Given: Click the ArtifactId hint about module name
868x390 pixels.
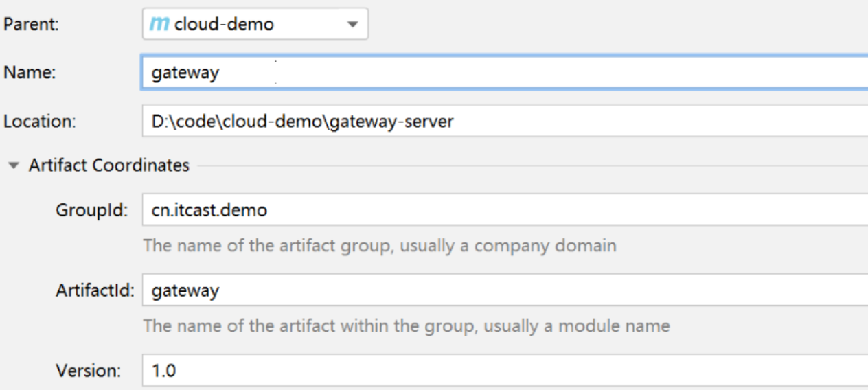Looking at the screenshot, I should pos(406,325).
